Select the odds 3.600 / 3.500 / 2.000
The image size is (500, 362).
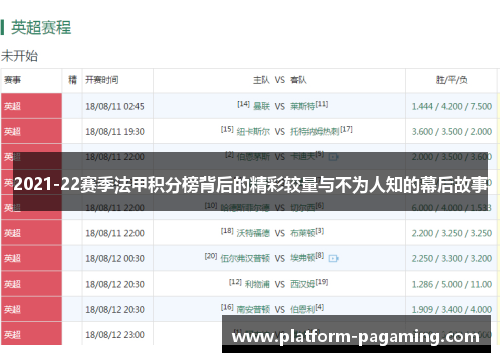(452, 132)
